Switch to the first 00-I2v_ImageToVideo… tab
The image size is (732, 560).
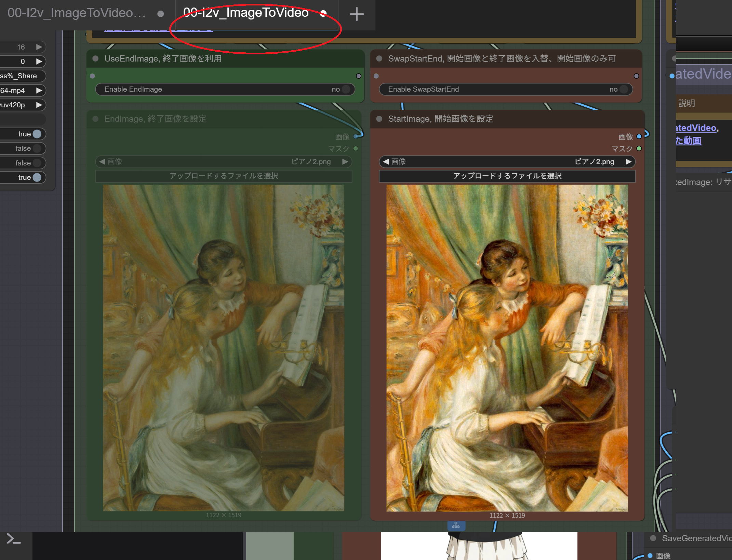(x=77, y=13)
